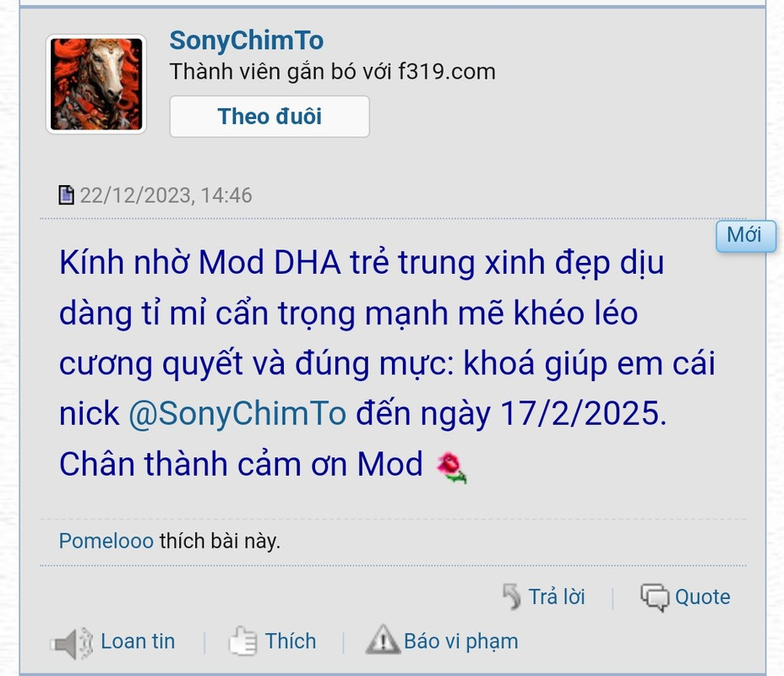Click the warning triangle report icon
The width and height of the screenshot is (784, 676).
(x=383, y=640)
